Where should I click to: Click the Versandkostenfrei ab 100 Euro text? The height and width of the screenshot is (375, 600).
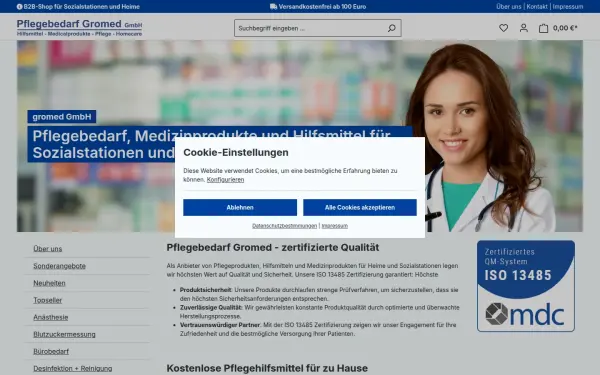click(322, 7)
